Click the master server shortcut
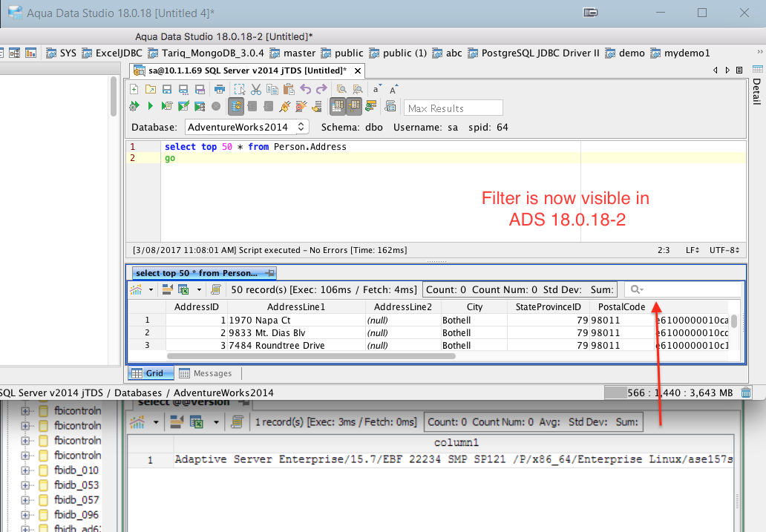 coord(292,53)
